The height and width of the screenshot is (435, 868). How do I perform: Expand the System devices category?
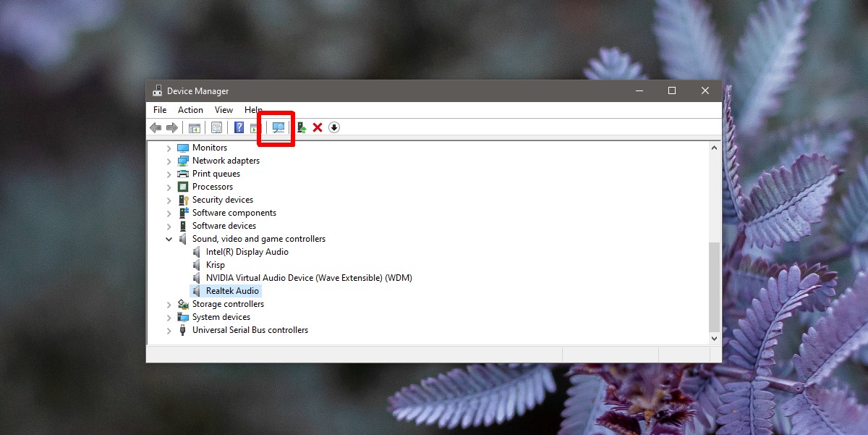coord(169,317)
